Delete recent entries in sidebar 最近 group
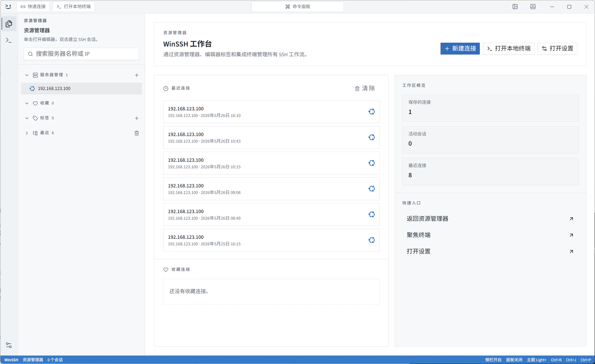This screenshot has height=364, width=595. pos(136,133)
